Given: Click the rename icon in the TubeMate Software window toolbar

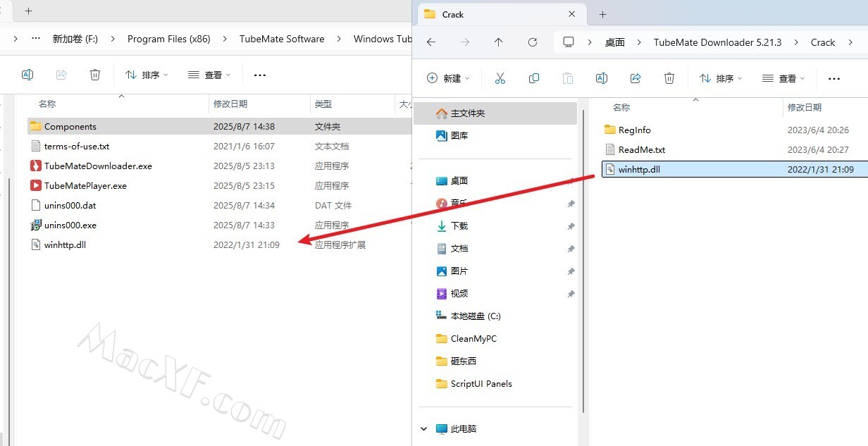Looking at the screenshot, I should tap(27, 75).
